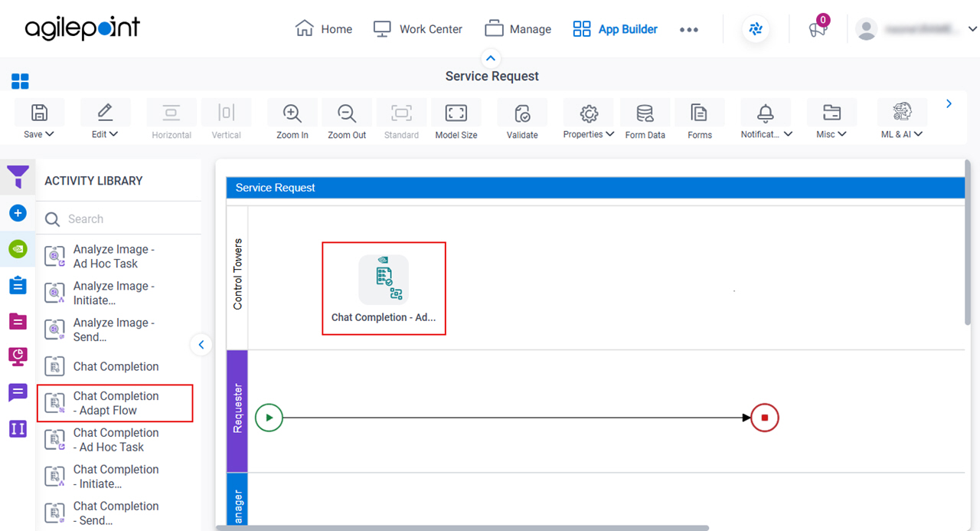Click the Notifications bell toolbar icon
The height and width of the screenshot is (531, 980).
pyautogui.click(x=766, y=113)
